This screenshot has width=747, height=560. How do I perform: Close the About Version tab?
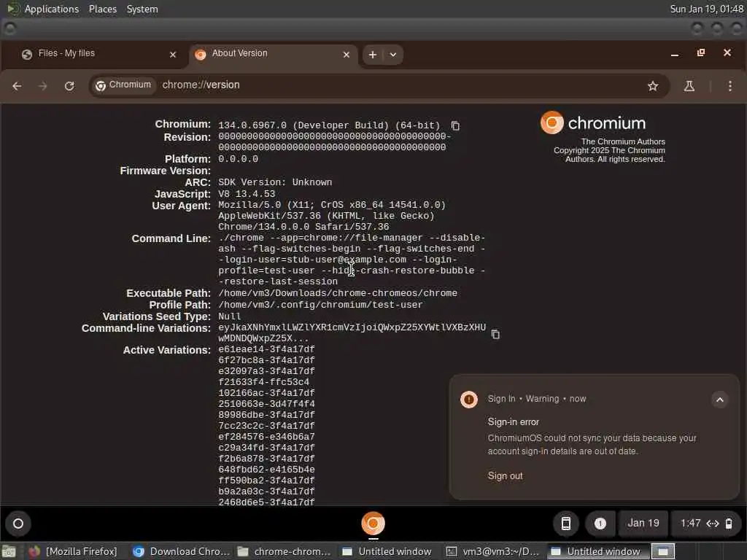(347, 55)
